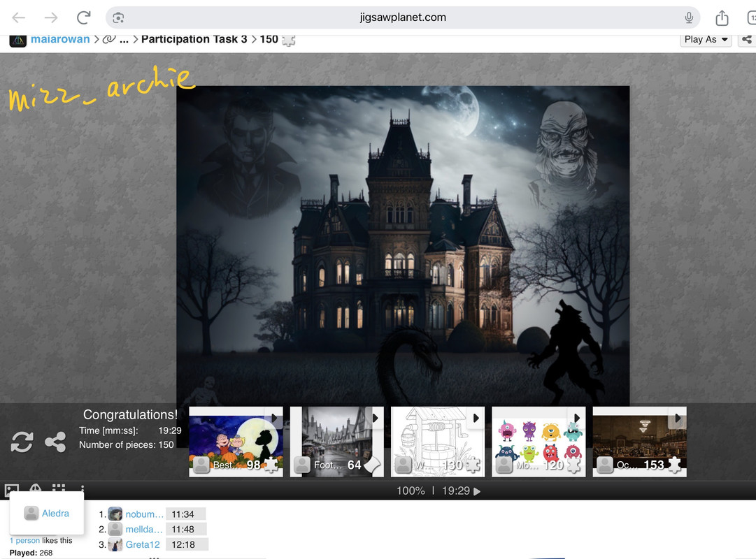Click the jigsawplanet.com address field
The width and height of the screenshot is (756, 559).
coord(403,18)
